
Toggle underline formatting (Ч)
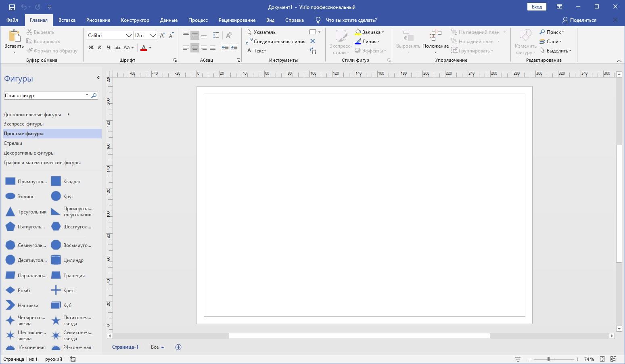[x=109, y=48]
